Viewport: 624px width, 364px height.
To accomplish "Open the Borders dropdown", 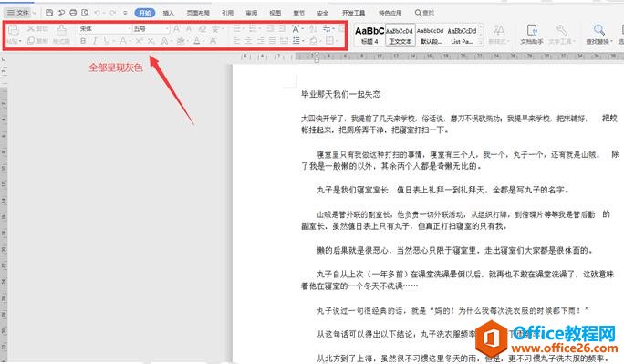I will pyautogui.click(x=337, y=40).
